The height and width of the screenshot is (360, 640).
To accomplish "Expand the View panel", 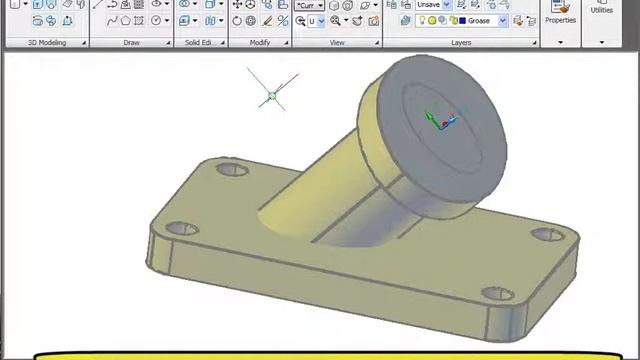I will click(377, 43).
